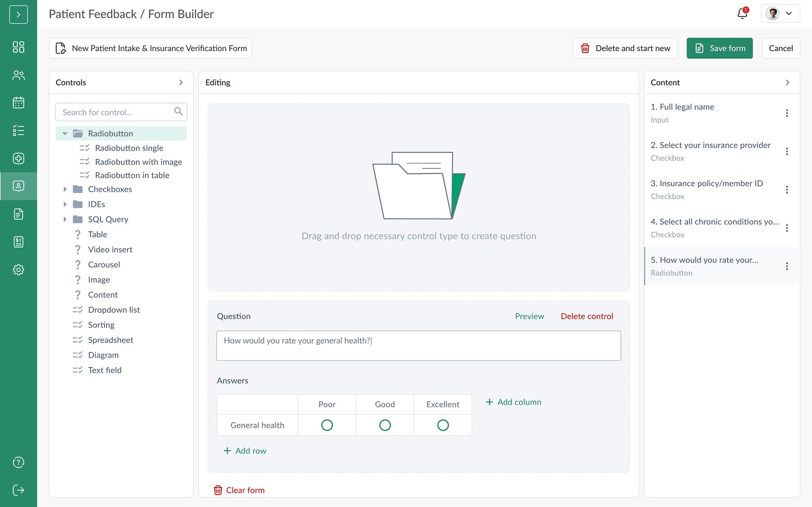Open the patients people icon in sidebar
Viewport: 812px width, 507px height.
tap(18, 75)
